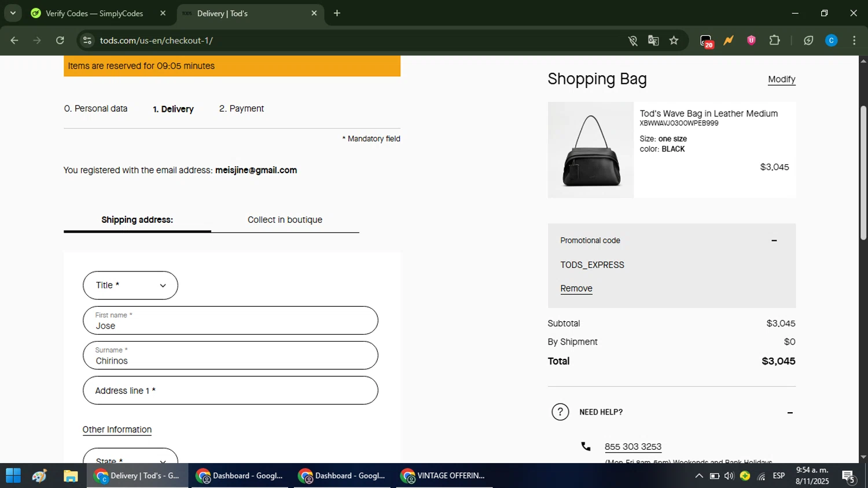Open the clock showing 9:54 a. m.

[x=812, y=476]
